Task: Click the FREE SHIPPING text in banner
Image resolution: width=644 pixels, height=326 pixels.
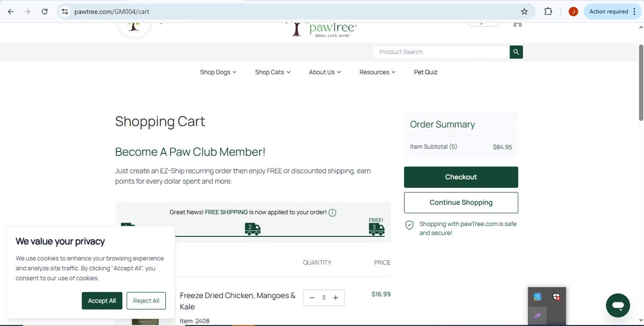Action: [x=226, y=212]
